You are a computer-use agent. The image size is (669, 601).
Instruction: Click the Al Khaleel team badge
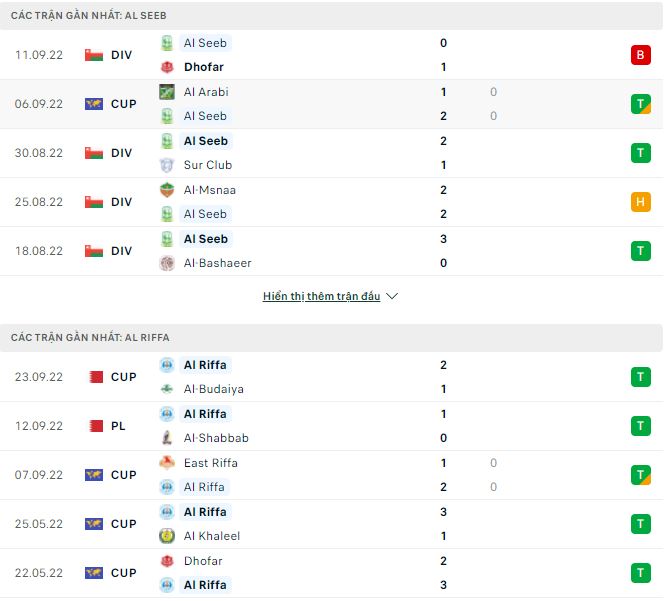(x=167, y=536)
